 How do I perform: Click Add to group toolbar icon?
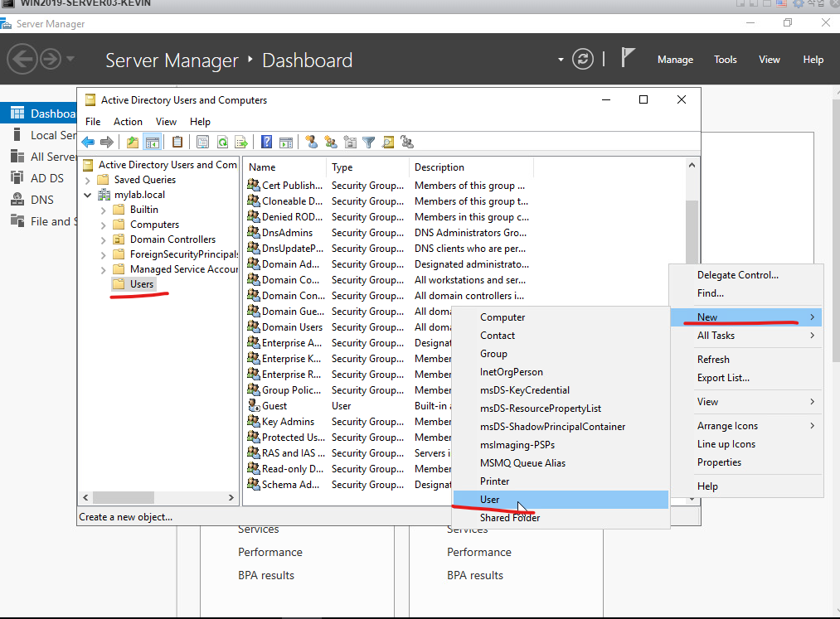click(x=407, y=142)
